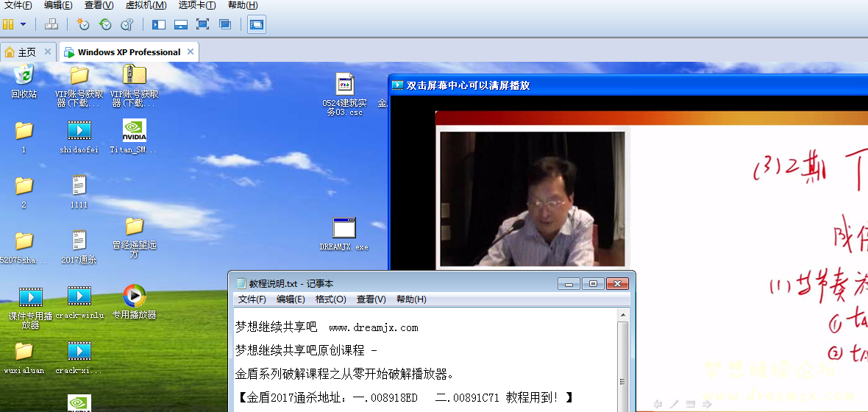Select the DREAMJX.exe program icon

click(344, 234)
